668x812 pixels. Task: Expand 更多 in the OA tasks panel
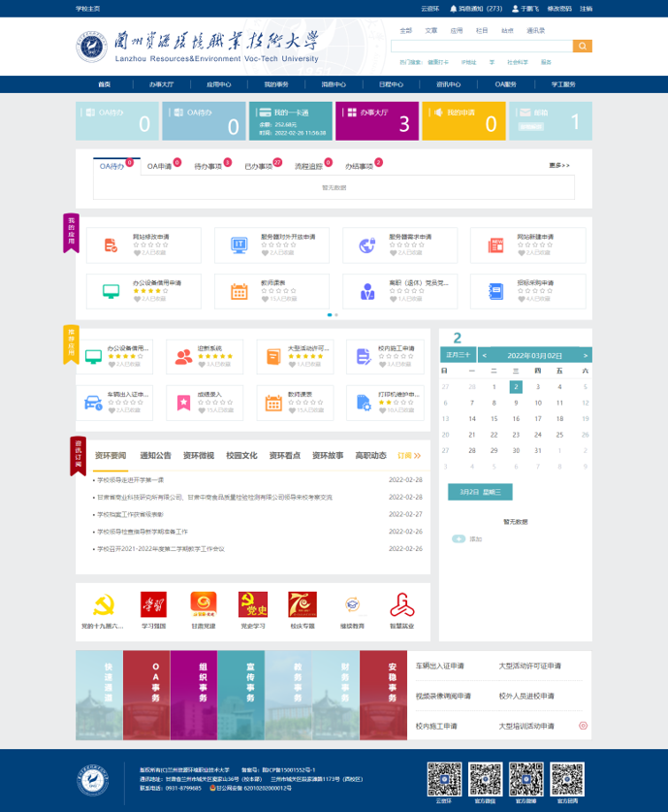[559, 165]
